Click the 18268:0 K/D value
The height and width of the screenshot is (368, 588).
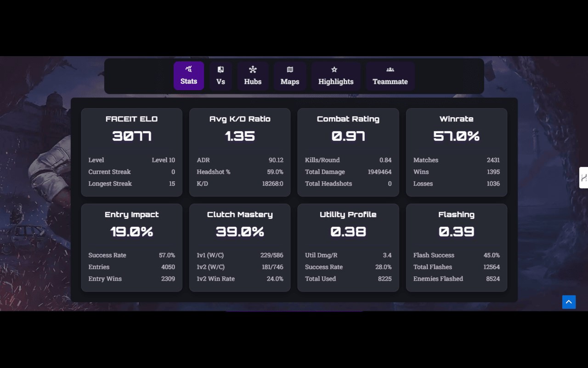(x=273, y=184)
